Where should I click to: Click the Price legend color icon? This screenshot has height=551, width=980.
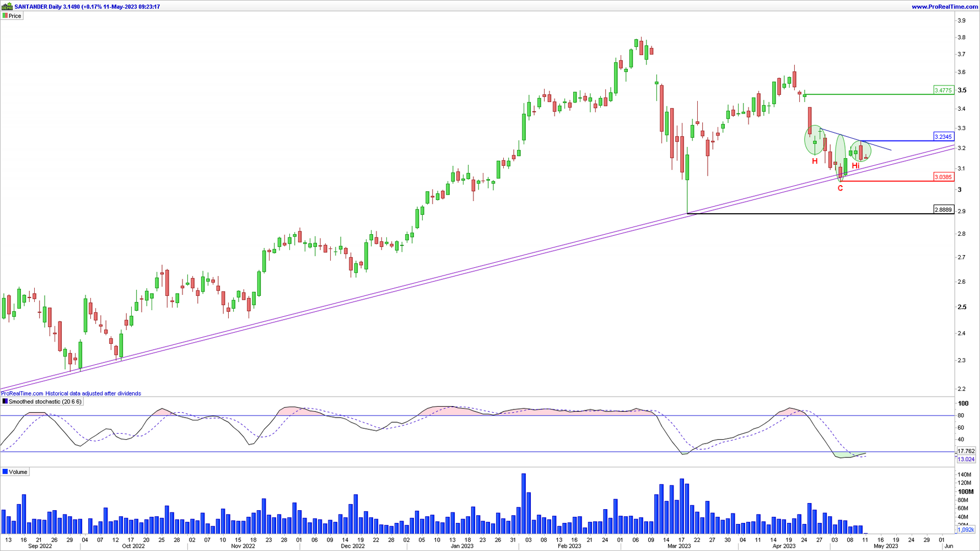pos(5,16)
